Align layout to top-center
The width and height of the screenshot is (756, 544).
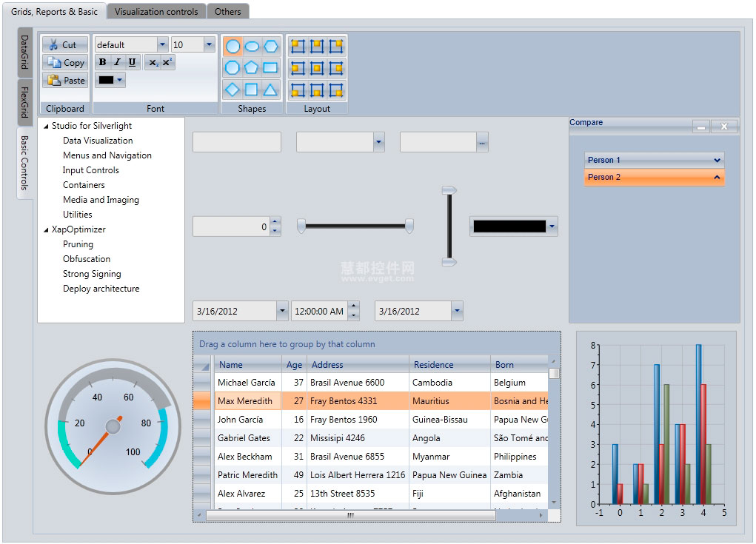pyautogui.click(x=317, y=46)
